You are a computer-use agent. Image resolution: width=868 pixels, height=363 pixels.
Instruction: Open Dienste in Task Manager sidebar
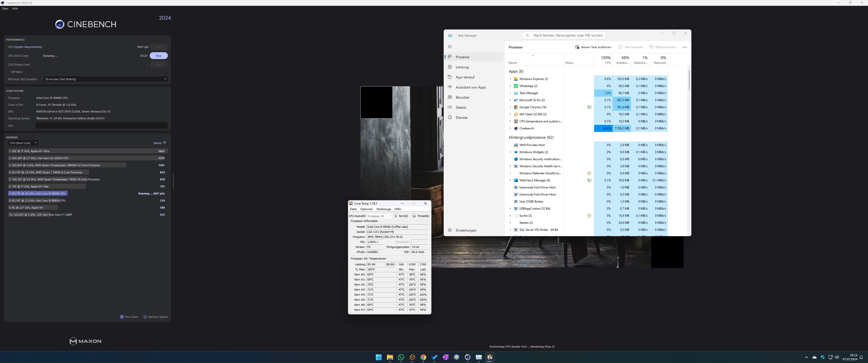pos(461,118)
